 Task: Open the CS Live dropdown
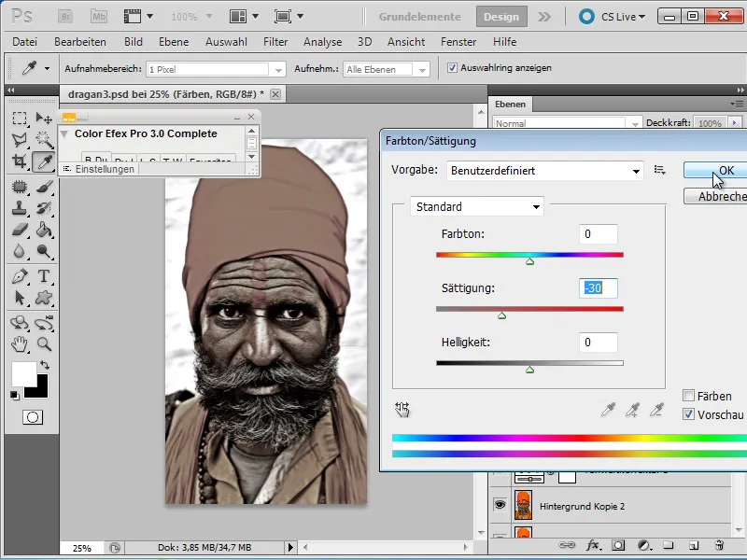[623, 17]
